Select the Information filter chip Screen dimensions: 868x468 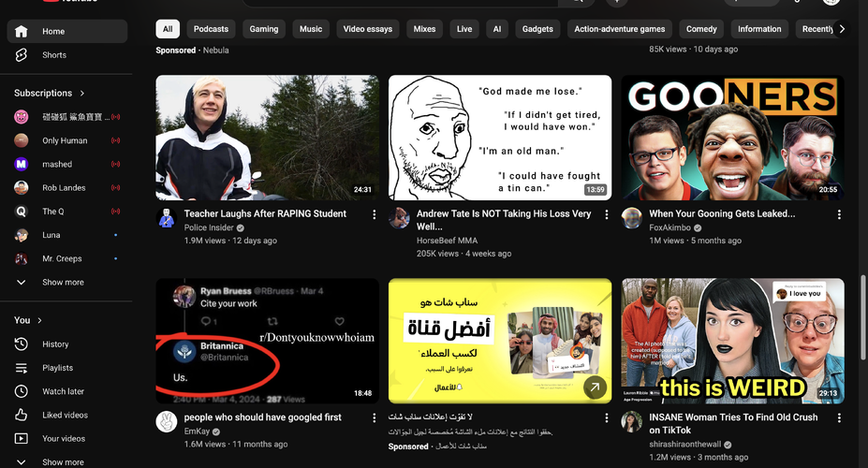pos(759,29)
